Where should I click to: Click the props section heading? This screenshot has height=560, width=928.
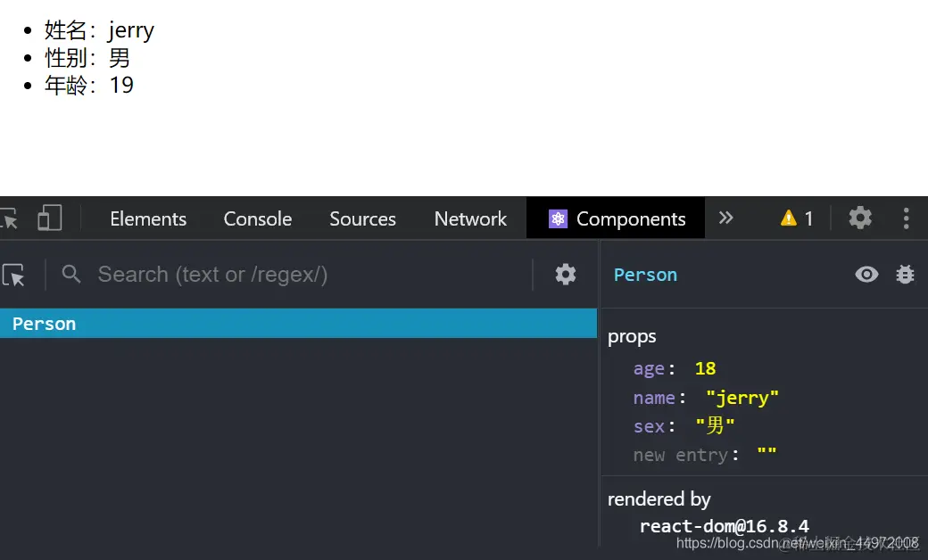pyautogui.click(x=632, y=336)
